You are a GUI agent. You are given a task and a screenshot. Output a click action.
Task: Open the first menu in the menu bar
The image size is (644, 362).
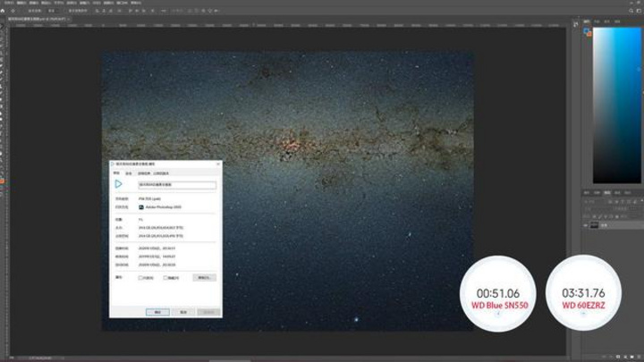click(9, 3)
